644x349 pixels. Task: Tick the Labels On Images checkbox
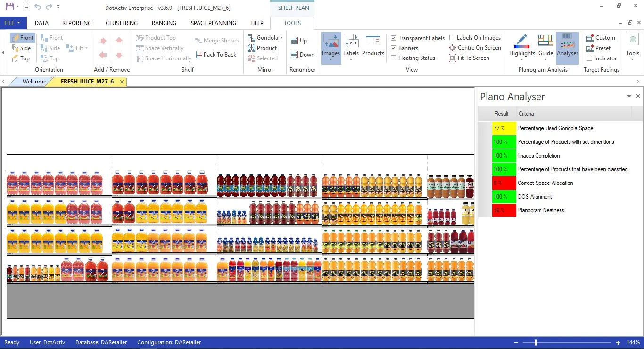(452, 38)
